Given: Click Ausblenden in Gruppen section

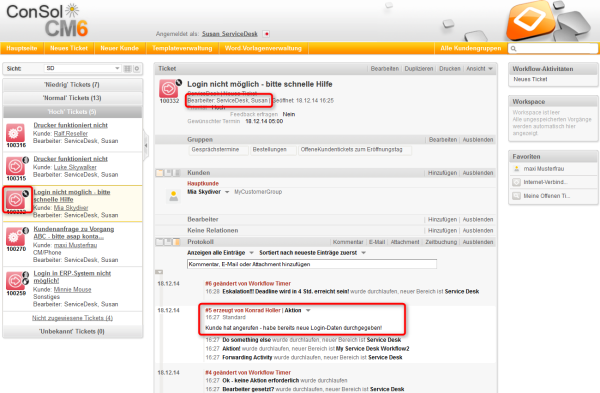Looking at the screenshot, I should click(x=478, y=140).
